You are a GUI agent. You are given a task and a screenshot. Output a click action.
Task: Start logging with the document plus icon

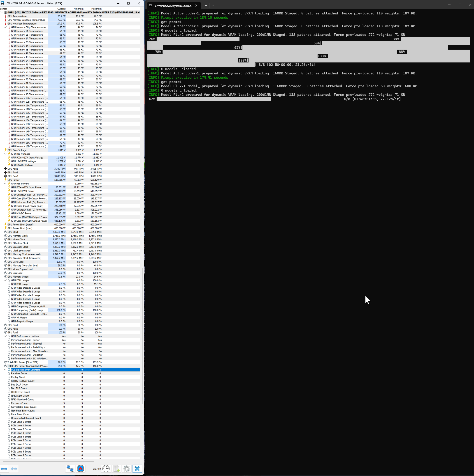click(116, 469)
